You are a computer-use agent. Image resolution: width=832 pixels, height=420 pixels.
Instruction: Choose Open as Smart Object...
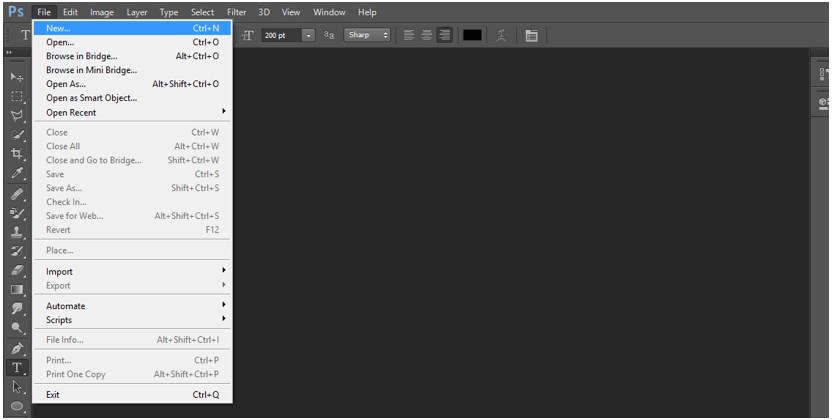132,98
